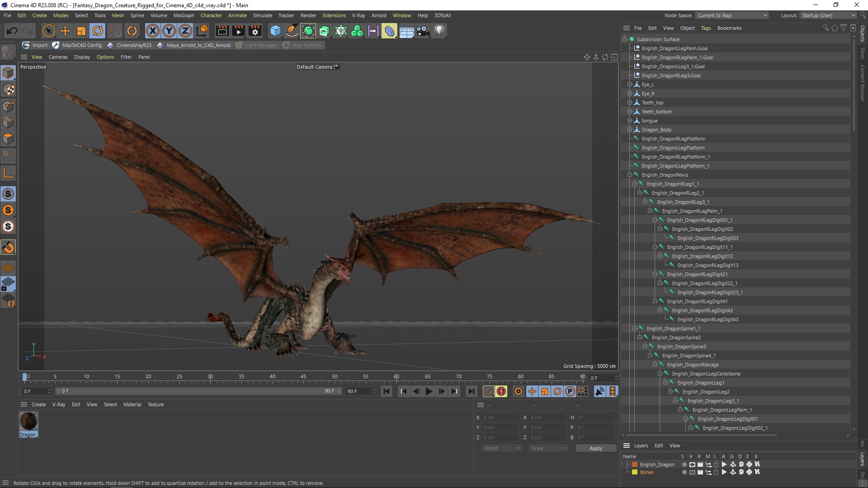Toggle Y-axis lock
Viewport: 868px width, 488px height.
[x=169, y=31]
